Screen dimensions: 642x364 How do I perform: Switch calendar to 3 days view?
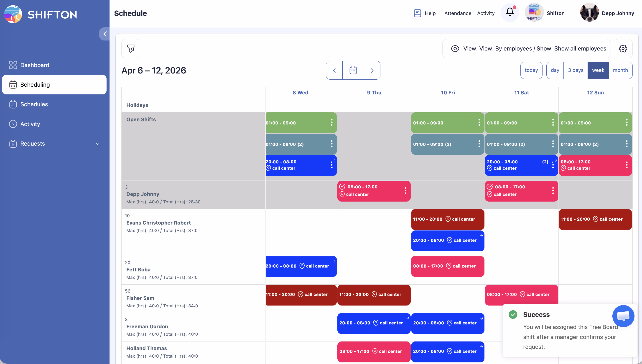575,70
